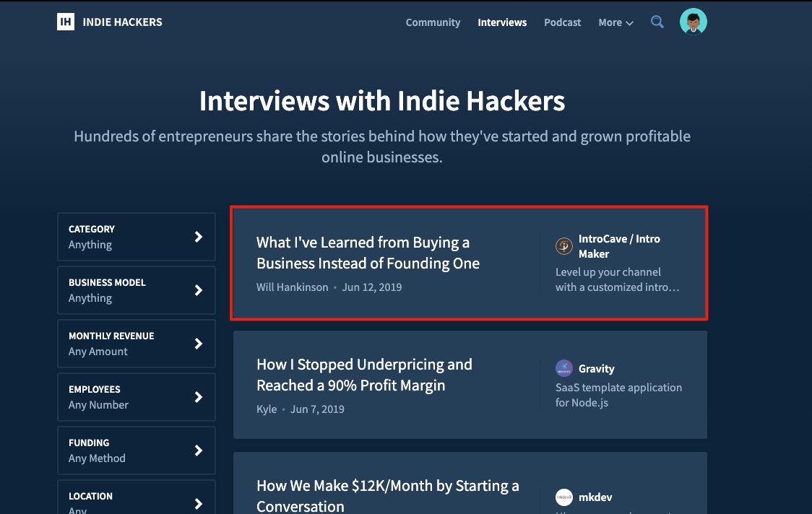Click Will Hankinson's author name
This screenshot has height=514, width=812.
pos(293,287)
